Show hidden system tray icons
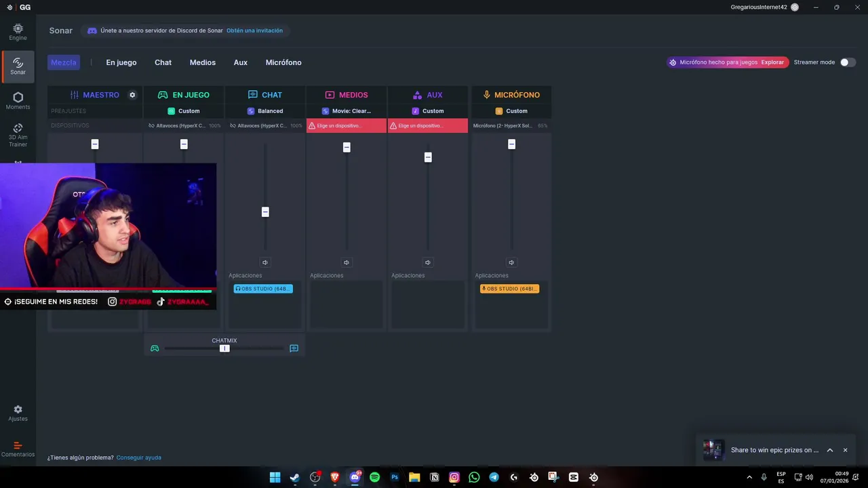Screen dimensions: 868x488 click(x=749, y=477)
